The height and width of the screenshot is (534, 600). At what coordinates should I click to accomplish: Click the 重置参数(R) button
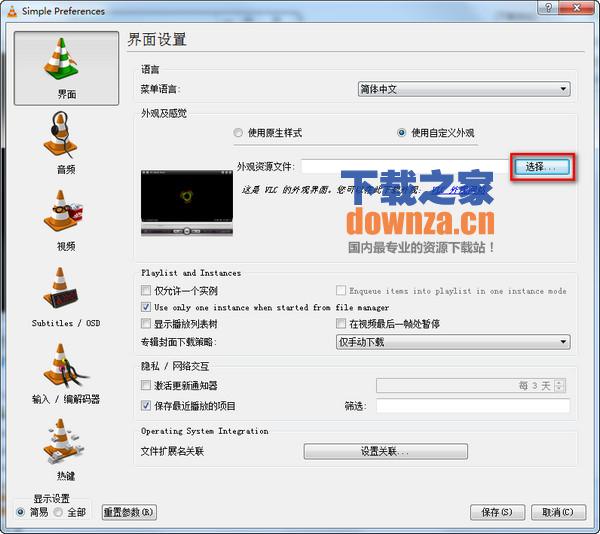(x=129, y=512)
